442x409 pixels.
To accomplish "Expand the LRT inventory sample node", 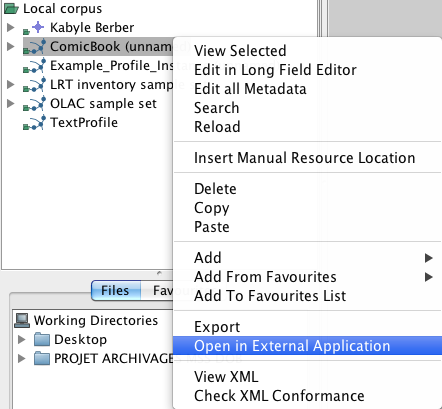I will pyautogui.click(x=11, y=85).
